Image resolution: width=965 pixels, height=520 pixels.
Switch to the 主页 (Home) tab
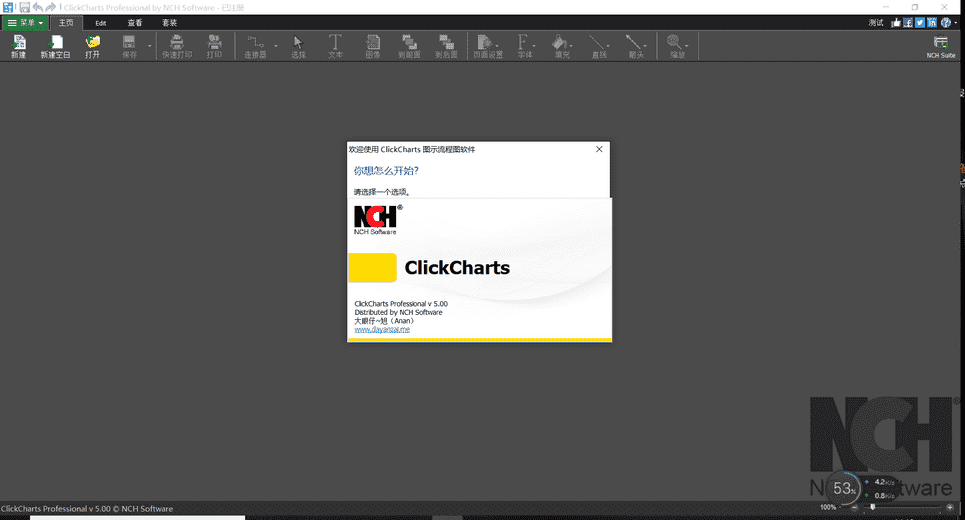66,23
